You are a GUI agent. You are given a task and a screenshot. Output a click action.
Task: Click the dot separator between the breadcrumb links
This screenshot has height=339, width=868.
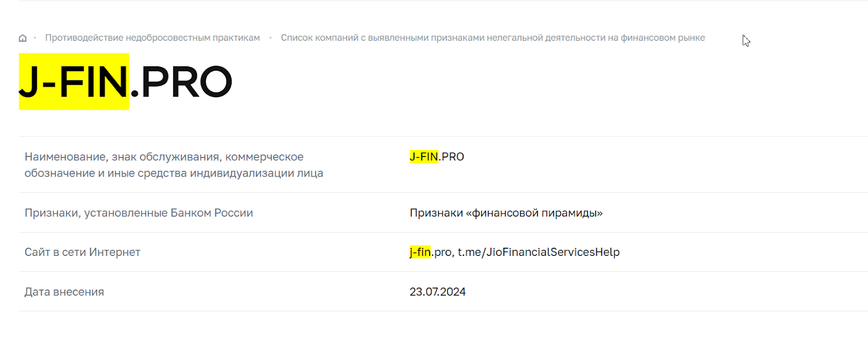[x=270, y=38]
